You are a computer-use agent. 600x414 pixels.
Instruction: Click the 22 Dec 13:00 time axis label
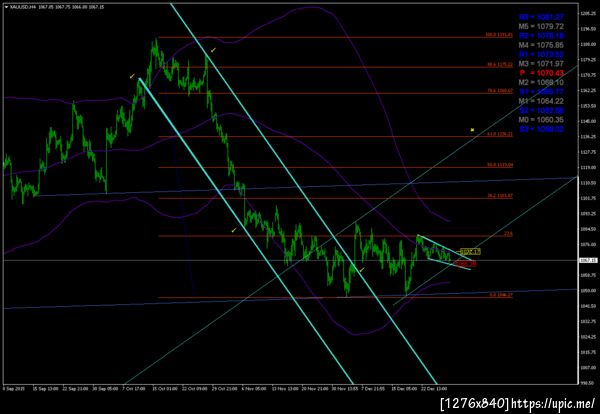click(x=436, y=388)
